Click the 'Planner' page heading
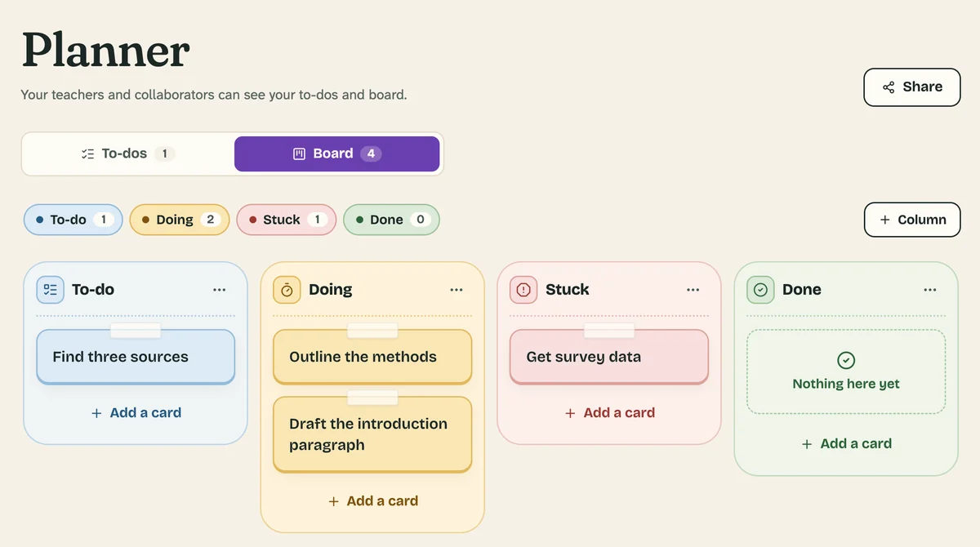The height and width of the screenshot is (547, 980). (x=105, y=50)
